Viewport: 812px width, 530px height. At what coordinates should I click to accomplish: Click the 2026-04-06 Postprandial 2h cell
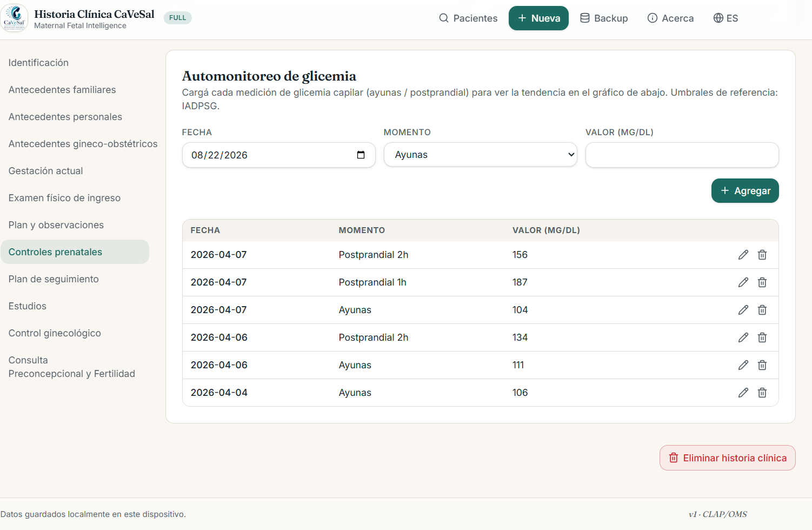(x=374, y=337)
